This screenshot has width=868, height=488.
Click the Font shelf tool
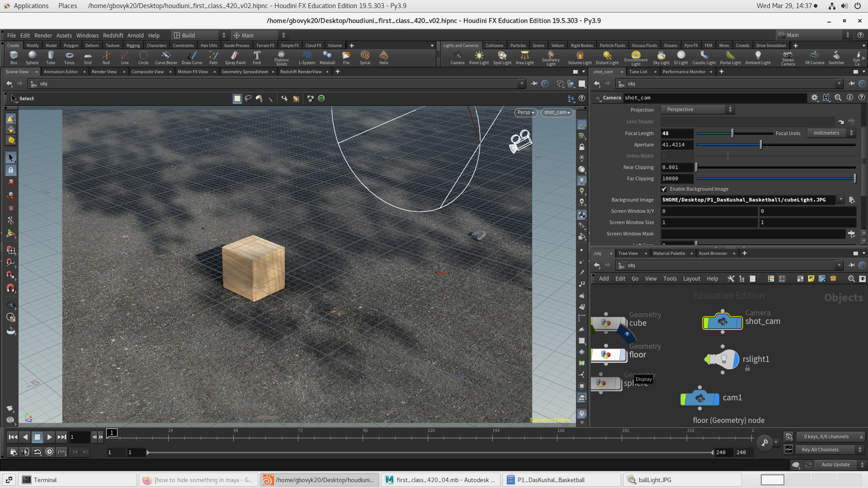click(257, 57)
